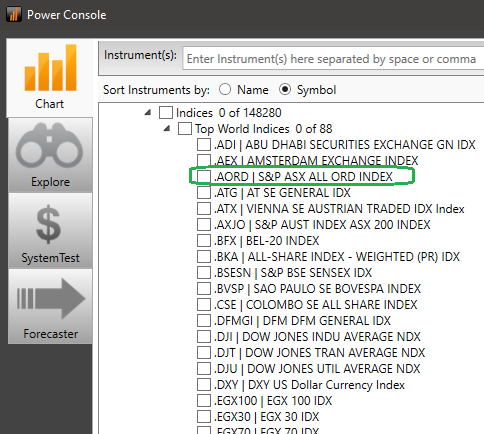
Task: Check the .AORD S&P ASX checkbox
Action: point(204,177)
